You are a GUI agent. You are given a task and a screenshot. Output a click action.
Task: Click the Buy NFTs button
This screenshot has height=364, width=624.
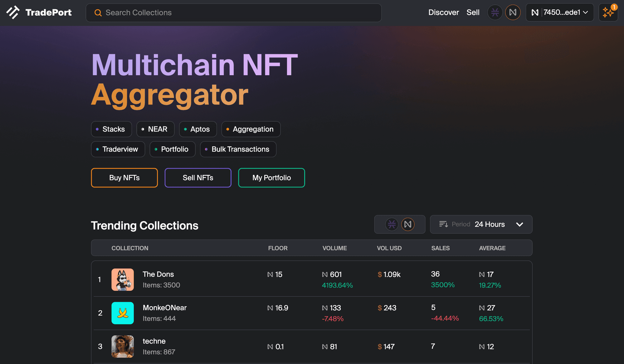pos(124,178)
